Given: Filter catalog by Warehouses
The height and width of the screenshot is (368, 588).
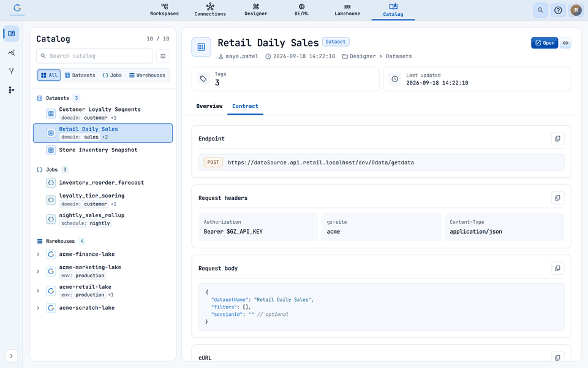Looking at the screenshot, I should [147, 75].
